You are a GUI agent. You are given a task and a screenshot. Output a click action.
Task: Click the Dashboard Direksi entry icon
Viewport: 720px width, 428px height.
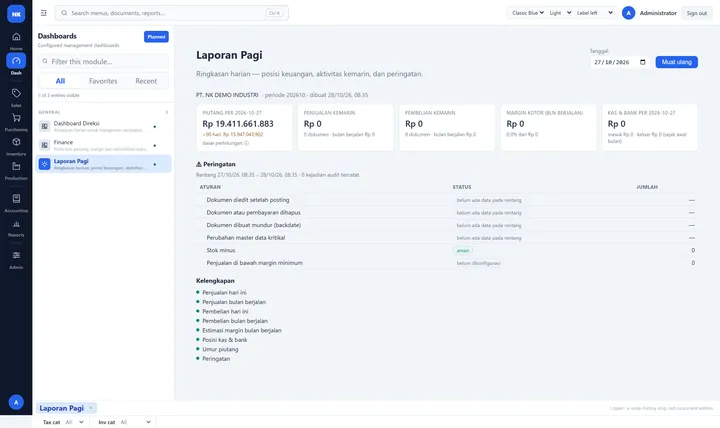[45, 126]
